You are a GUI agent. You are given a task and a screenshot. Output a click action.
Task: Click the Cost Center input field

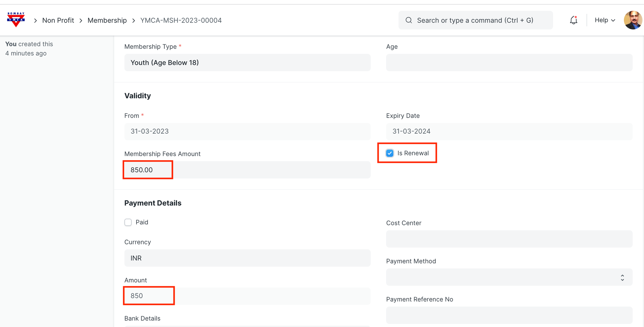click(x=509, y=239)
